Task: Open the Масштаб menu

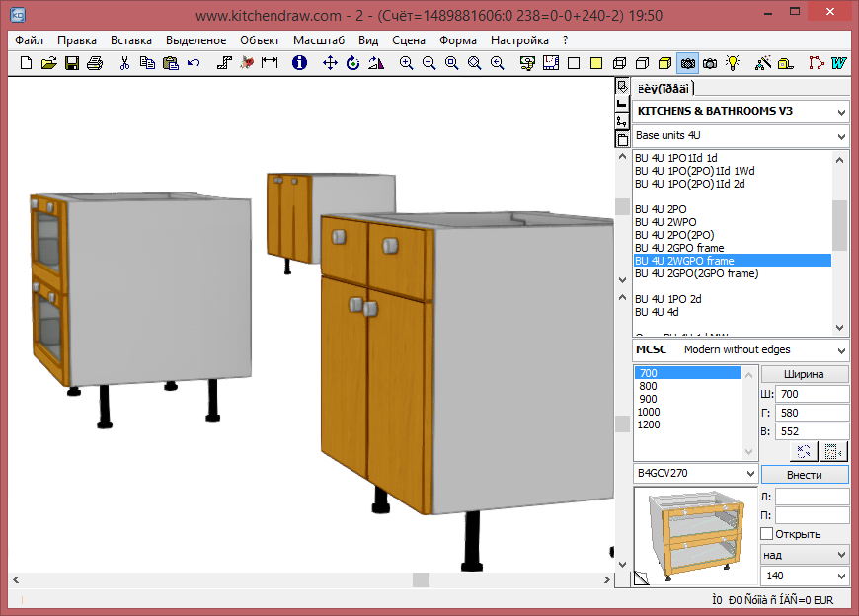Action: tap(319, 40)
